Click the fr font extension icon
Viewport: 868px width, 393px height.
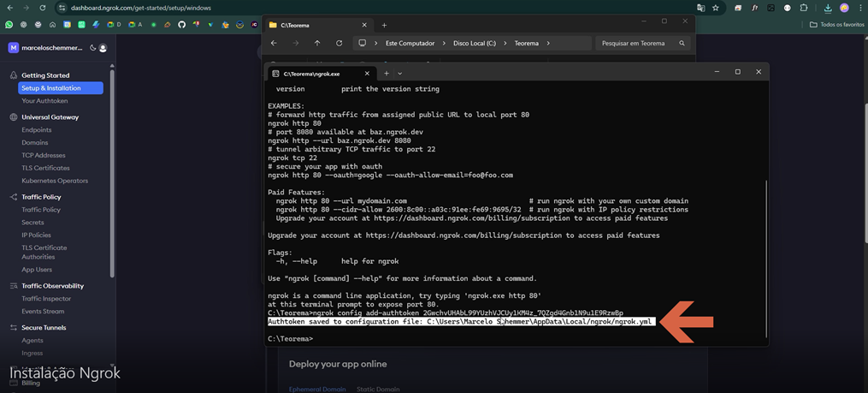(x=754, y=9)
